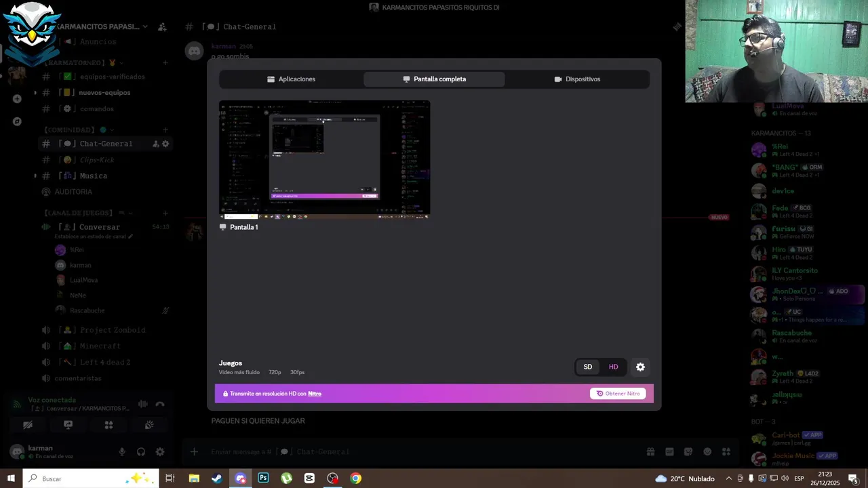Open the volume control in system tray
Viewport: 868px width, 488px height.
coord(784,479)
